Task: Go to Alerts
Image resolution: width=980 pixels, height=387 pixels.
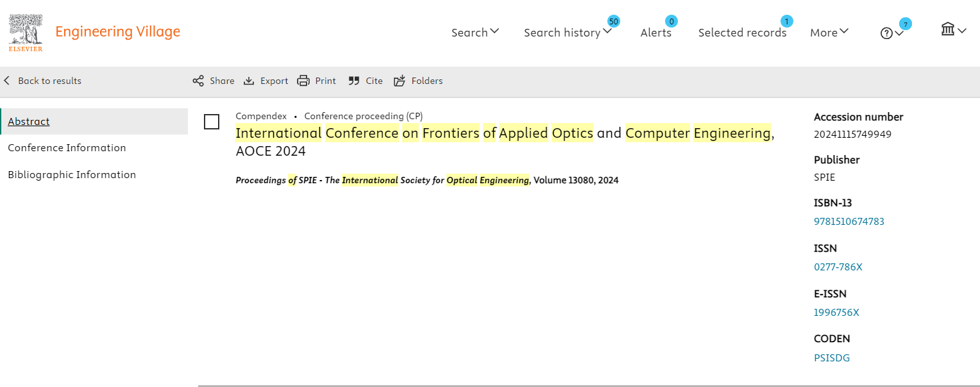Action: pos(656,33)
